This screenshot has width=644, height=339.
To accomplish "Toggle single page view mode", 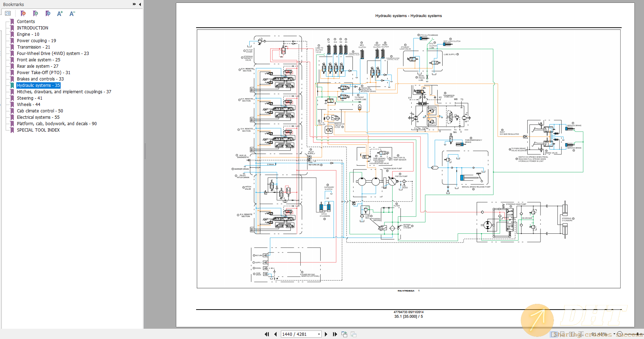I will point(553,334).
